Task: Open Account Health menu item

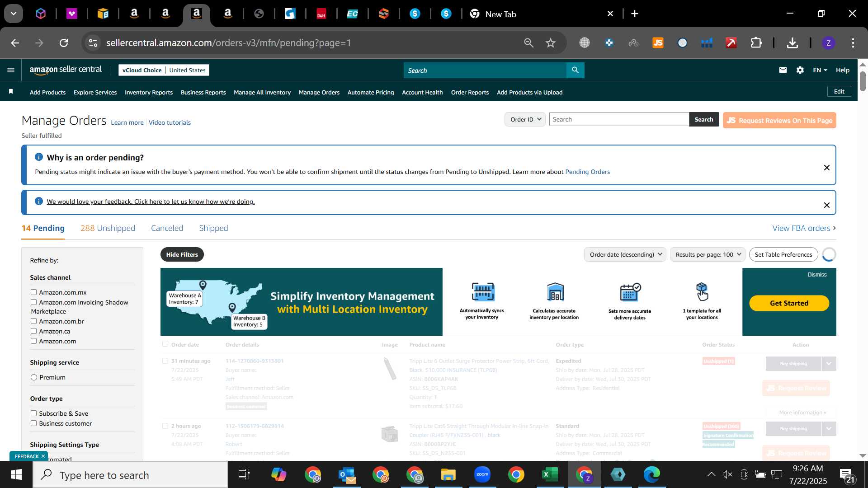Action: (422, 92)
